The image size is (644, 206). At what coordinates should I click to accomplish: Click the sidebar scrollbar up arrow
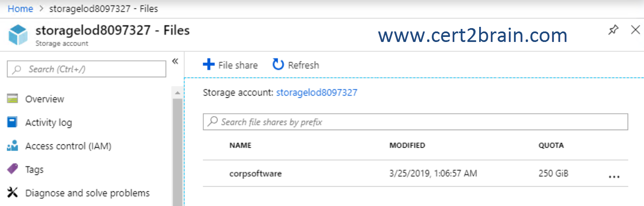point(177,92)
